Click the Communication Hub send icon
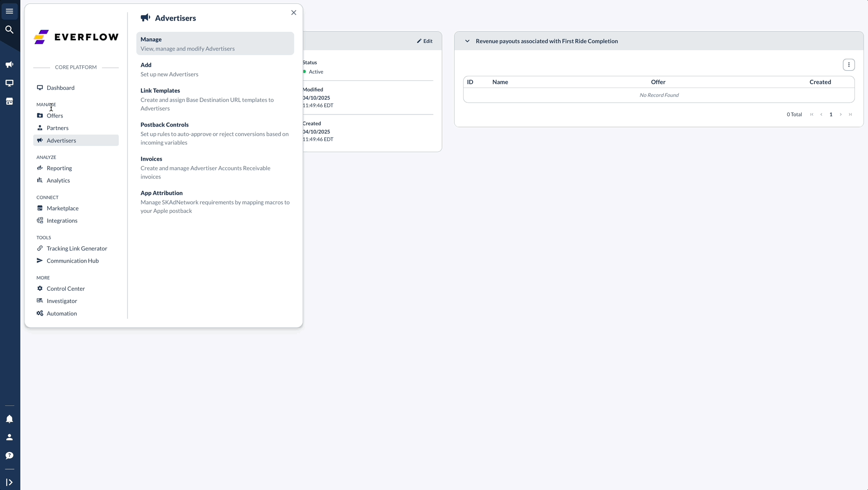This screenshot has width=868, height=490. (40, 261)
